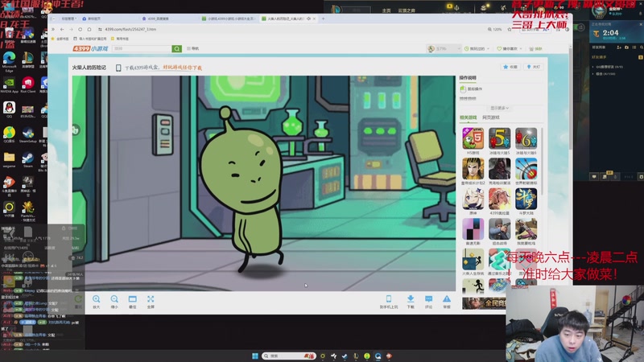Mute the 火柴人的历险记 tab speaker icon
Viewport: 644px width, 362px height.
(308, 19)
